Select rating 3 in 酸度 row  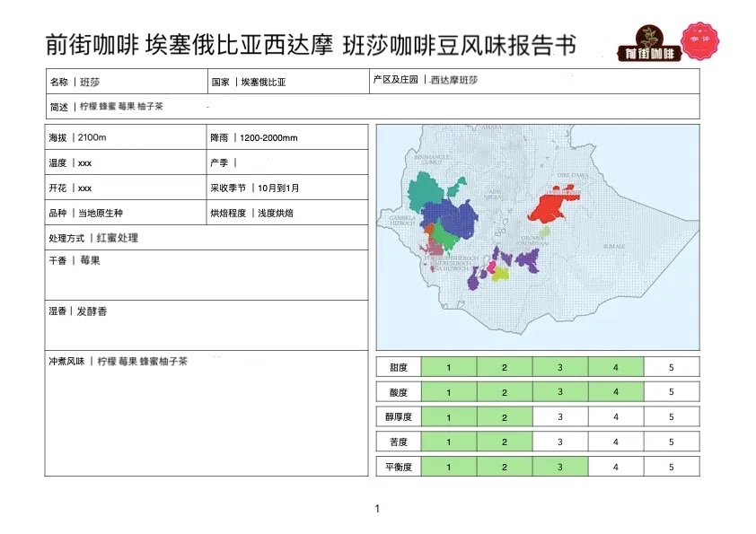tap(560, 392)
